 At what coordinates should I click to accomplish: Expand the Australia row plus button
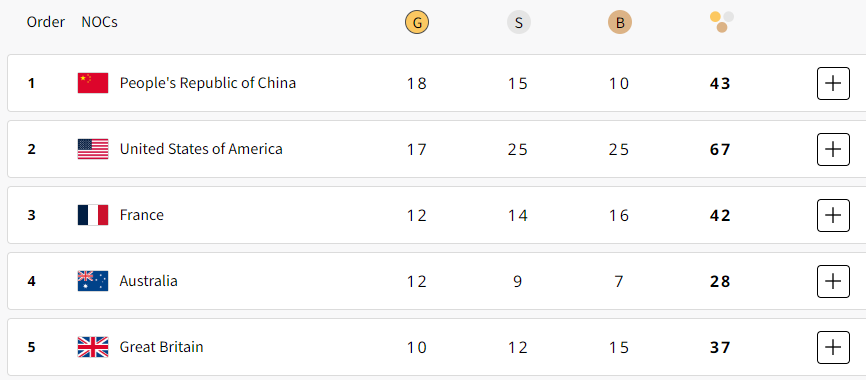point(833,281)
